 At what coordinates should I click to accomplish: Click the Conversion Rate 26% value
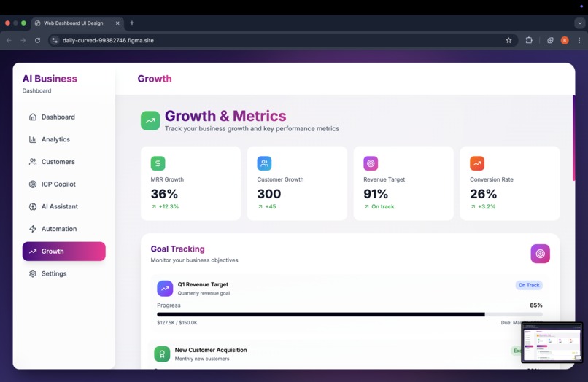(484, 194)
